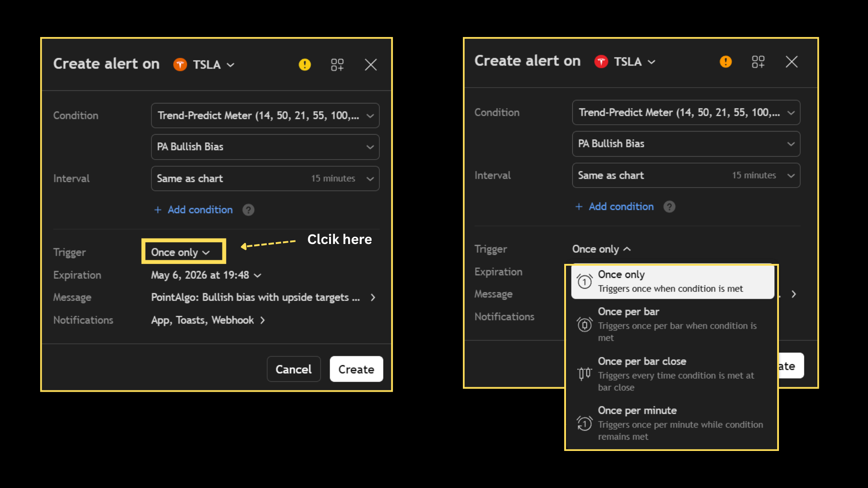868x488 pixels.
Task: Click the Cancel button
Action: [293, 369]
